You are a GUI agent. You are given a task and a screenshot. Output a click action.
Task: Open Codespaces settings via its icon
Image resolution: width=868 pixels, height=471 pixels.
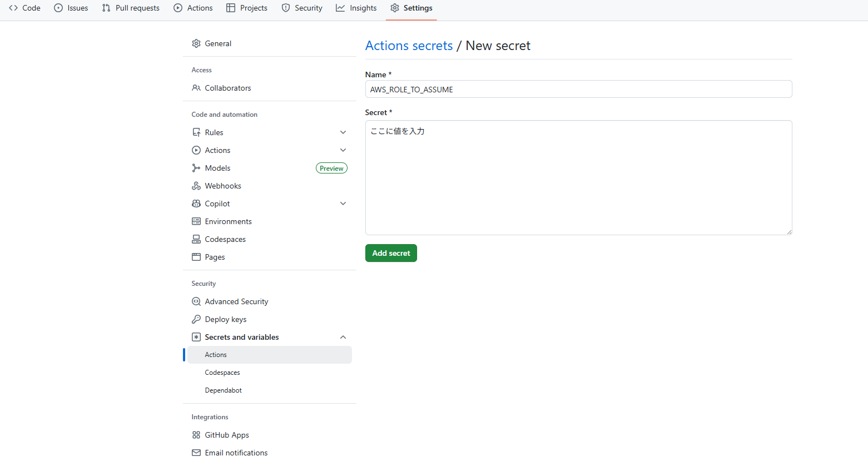click(x=196, y=239)
